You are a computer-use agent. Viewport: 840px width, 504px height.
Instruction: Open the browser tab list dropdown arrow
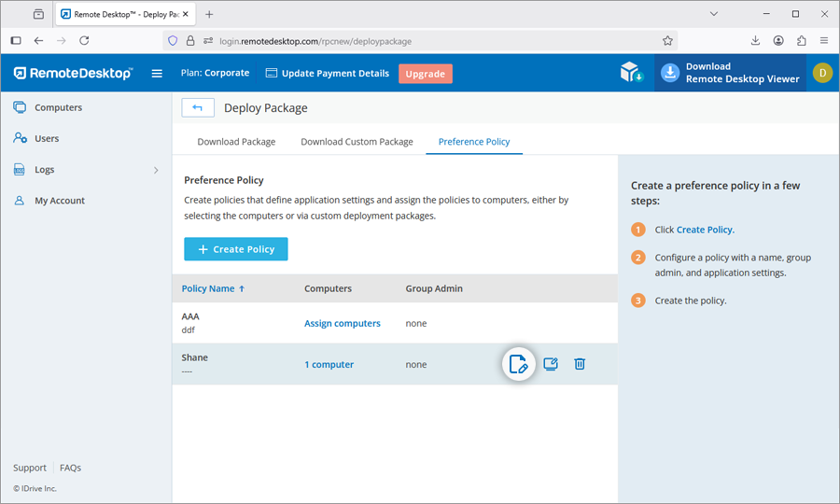(714, 14)
